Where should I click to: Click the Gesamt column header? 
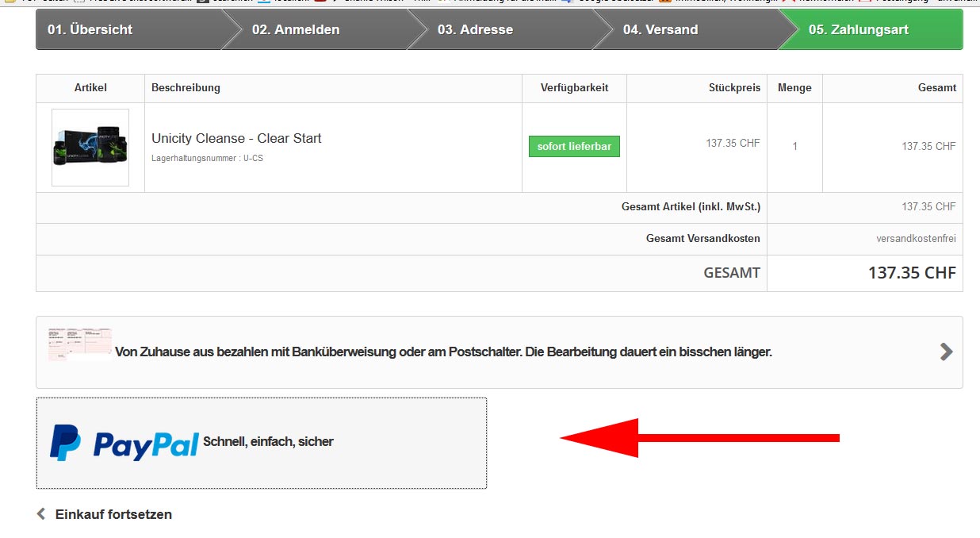tap(937, 88)
